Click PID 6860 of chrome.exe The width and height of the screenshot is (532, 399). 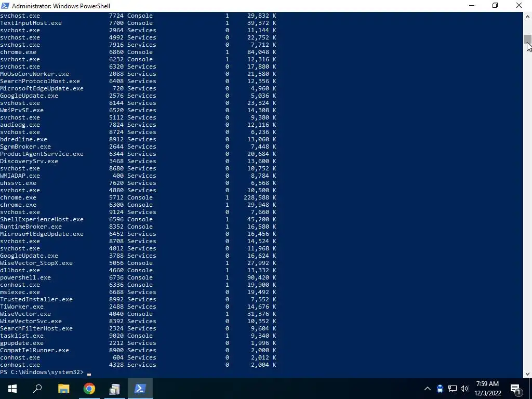tap(116, 52)
